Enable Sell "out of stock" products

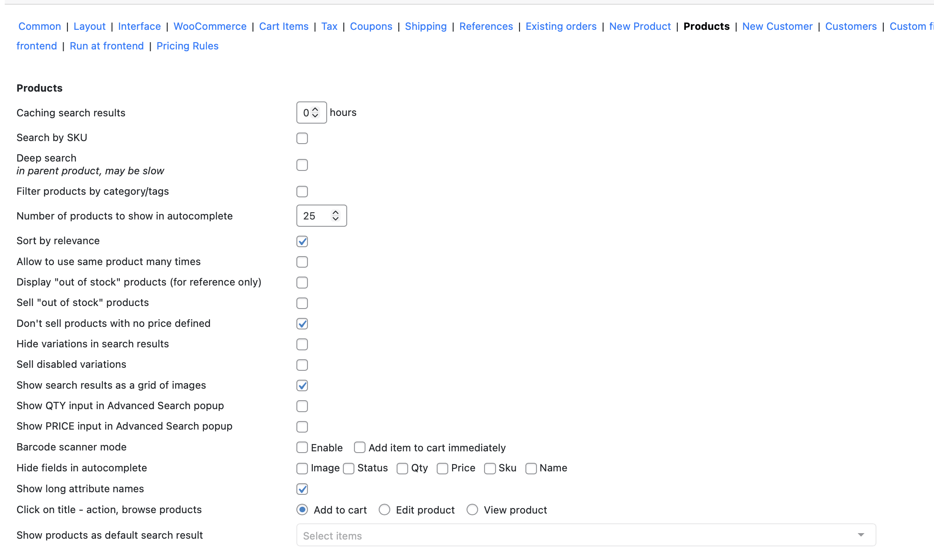click(x=302, y=303)
